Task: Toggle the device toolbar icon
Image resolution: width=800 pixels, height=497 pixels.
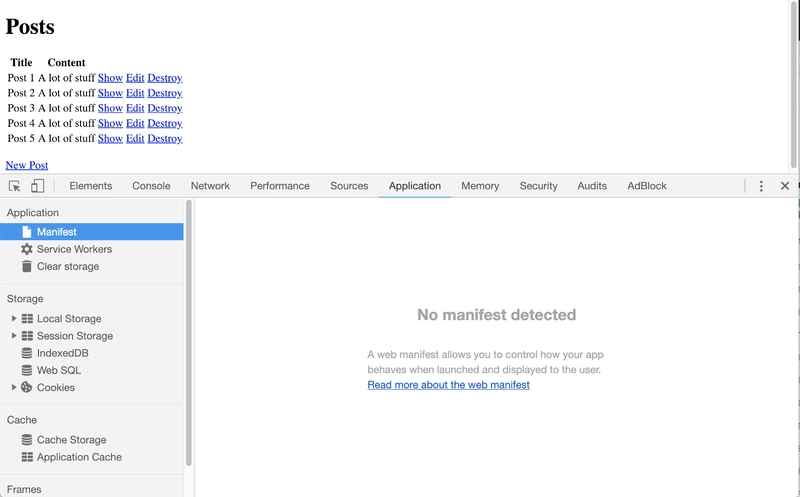Action: pos(37,186)
